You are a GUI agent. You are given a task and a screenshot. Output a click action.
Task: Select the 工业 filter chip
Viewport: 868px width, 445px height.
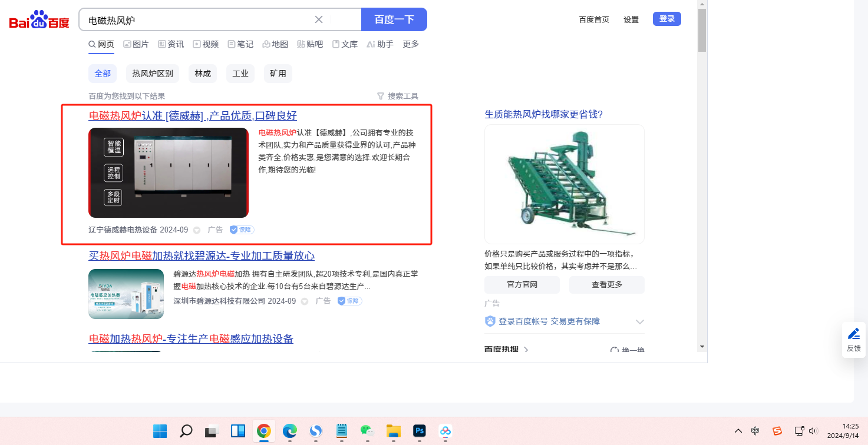tap(240, 74)
